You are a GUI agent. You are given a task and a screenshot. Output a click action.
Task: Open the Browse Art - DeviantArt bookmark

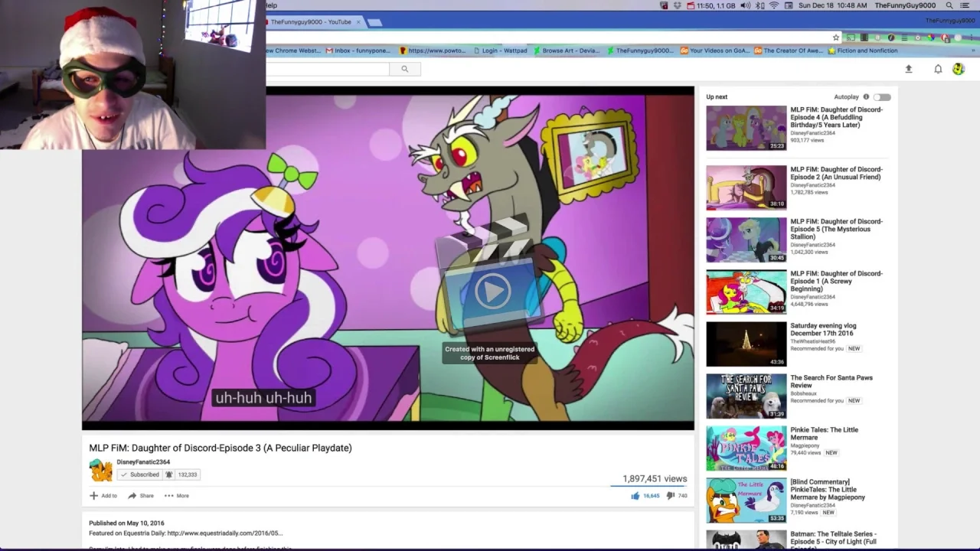(567, 51)
